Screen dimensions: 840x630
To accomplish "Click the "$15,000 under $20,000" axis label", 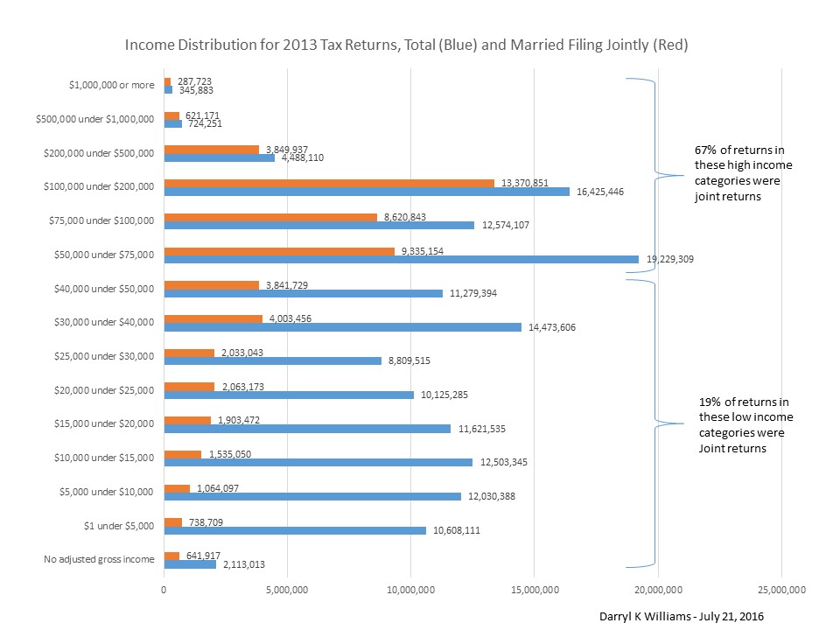I will (104, 423).
